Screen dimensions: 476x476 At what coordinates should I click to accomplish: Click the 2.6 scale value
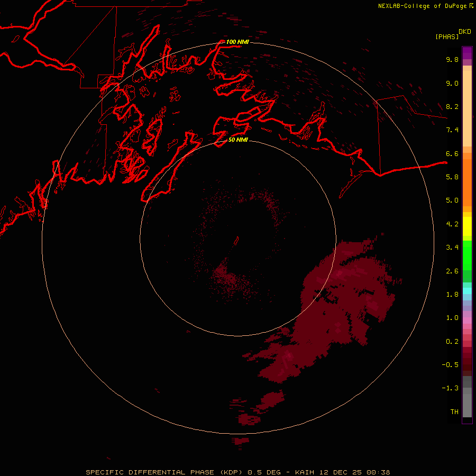452,271
